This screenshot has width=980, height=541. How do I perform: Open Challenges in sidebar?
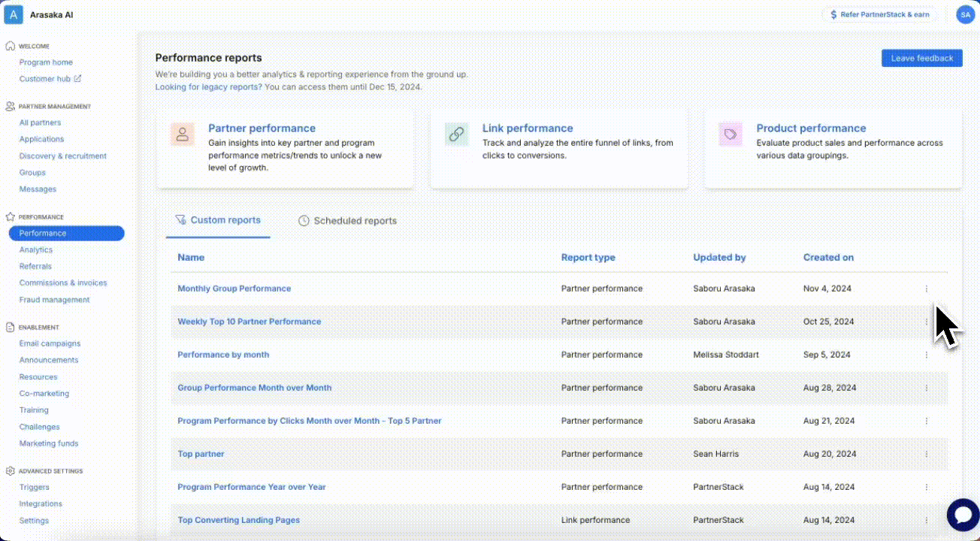tap(39, 427)
